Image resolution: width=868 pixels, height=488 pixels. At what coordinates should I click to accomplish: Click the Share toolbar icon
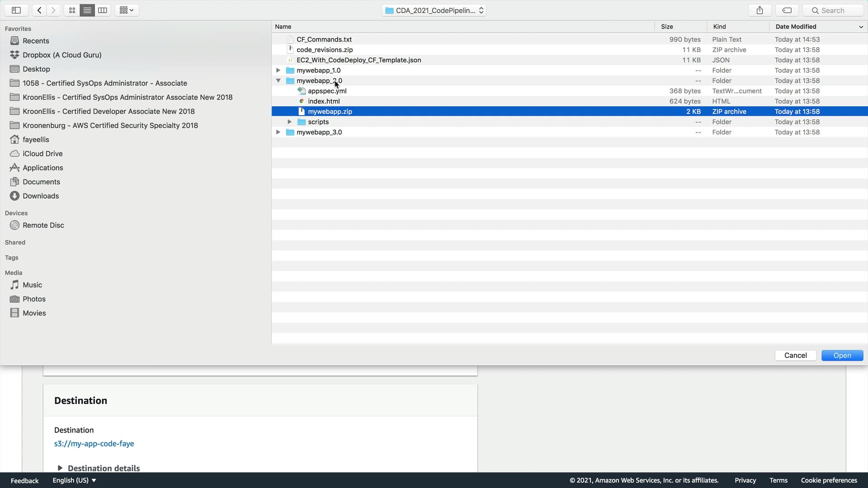pyautogui.click(x=759, y=10)
